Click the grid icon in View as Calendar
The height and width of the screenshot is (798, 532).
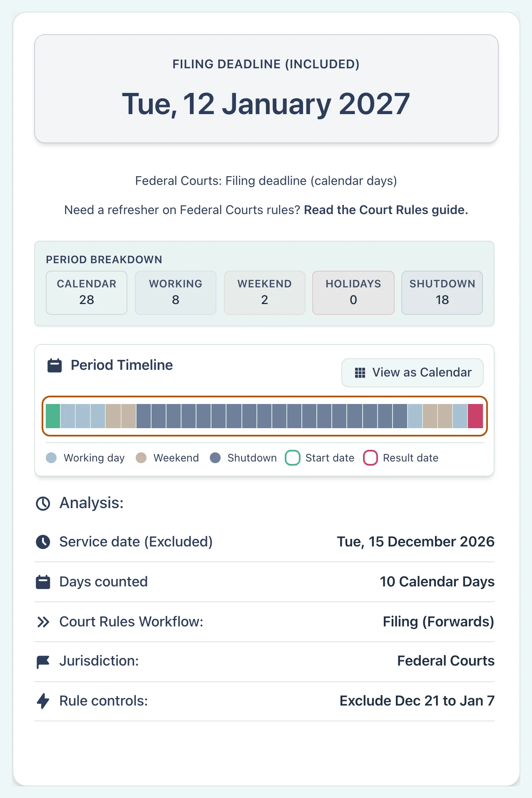click(360, 372)
